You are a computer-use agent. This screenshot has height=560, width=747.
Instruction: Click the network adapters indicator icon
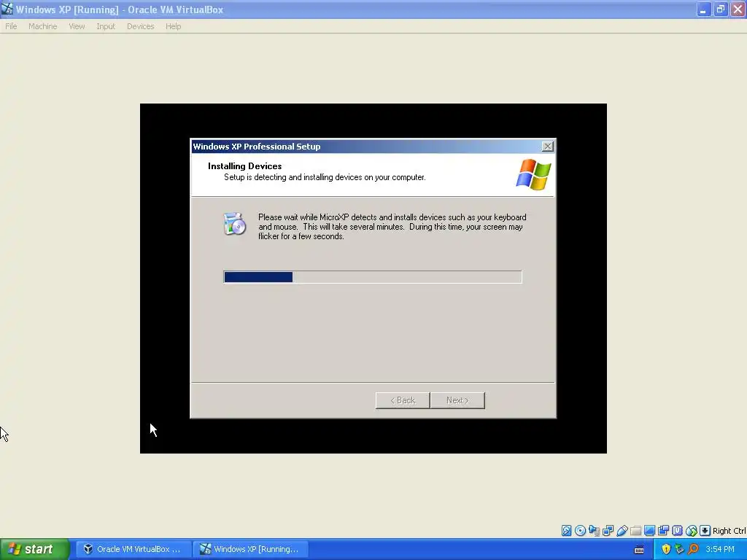[x=608, y=531]
